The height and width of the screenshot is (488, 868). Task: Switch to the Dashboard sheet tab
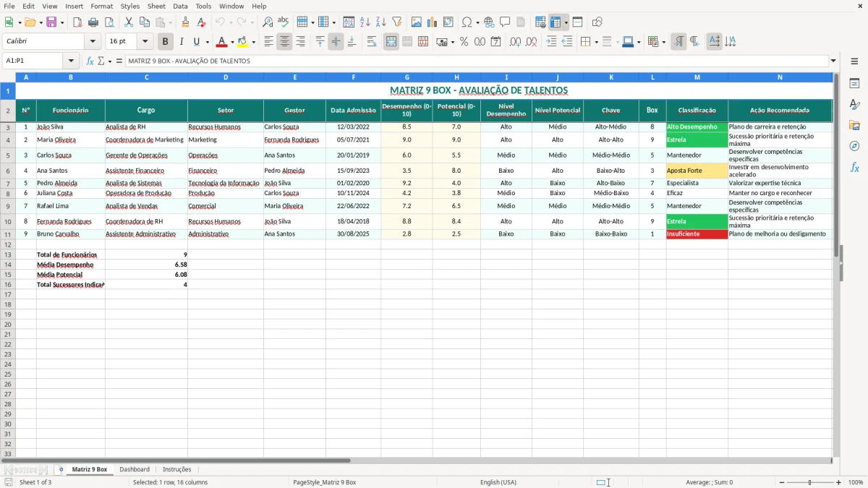(135, 469)
